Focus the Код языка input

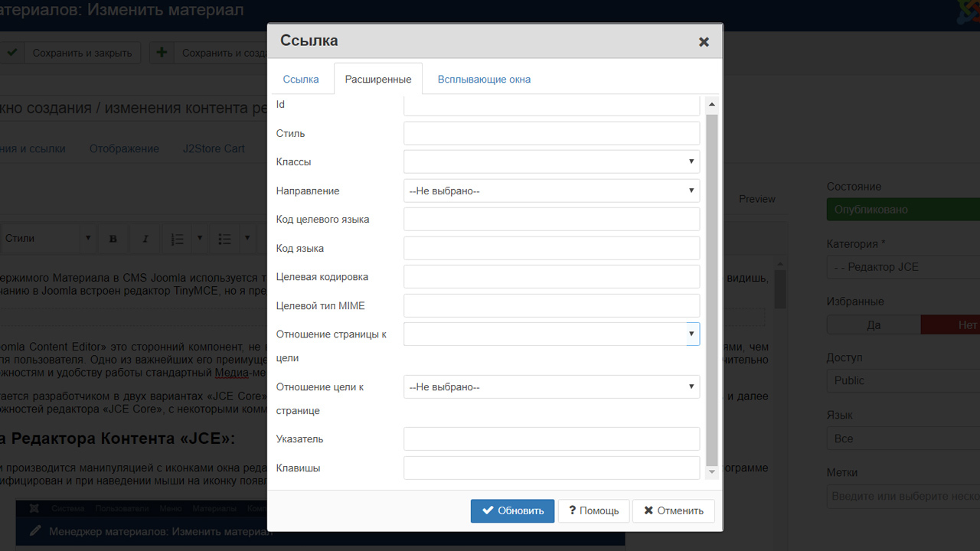tap(552, 248)
